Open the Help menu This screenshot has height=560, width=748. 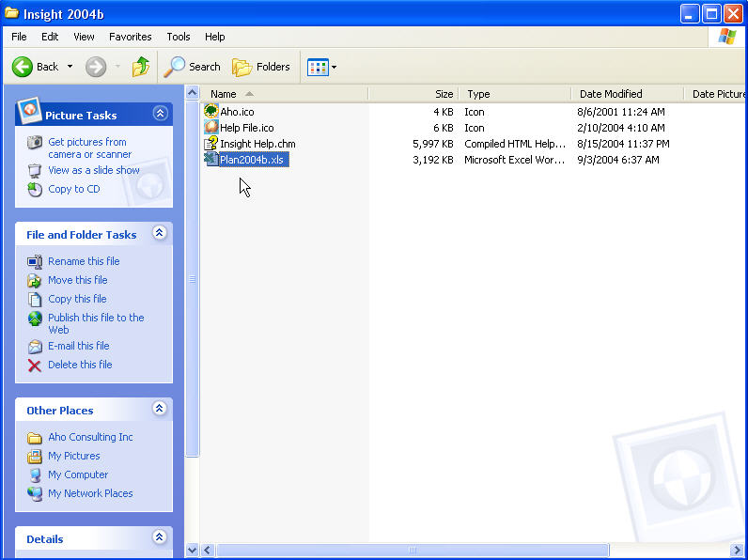click(x=214, y=37)
